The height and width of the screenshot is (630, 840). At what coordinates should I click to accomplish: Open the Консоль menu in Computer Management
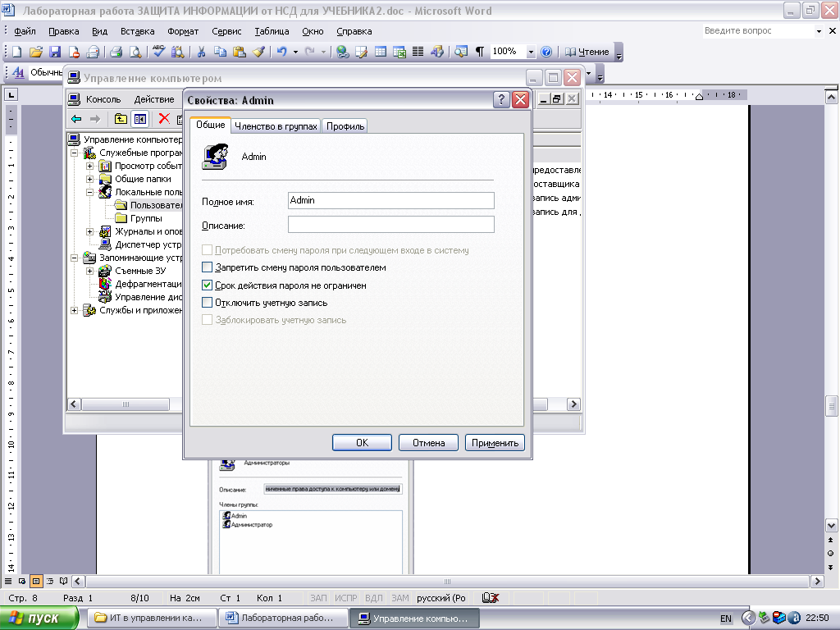tap(103, 99)
